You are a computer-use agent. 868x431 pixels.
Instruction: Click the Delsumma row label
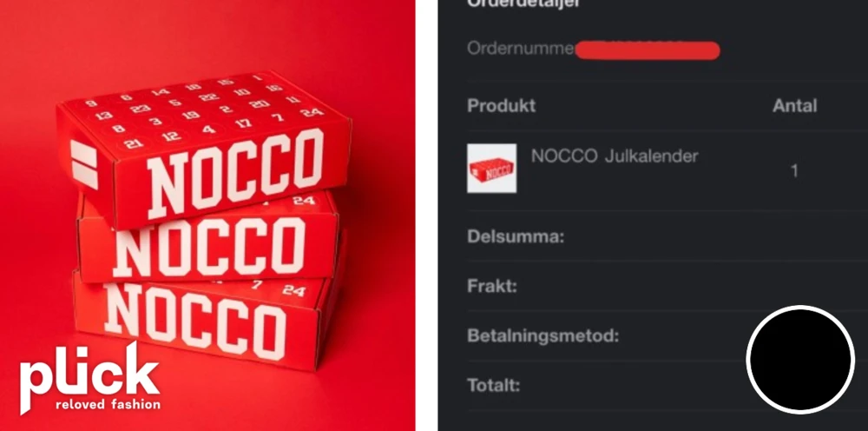coord(516,236)
